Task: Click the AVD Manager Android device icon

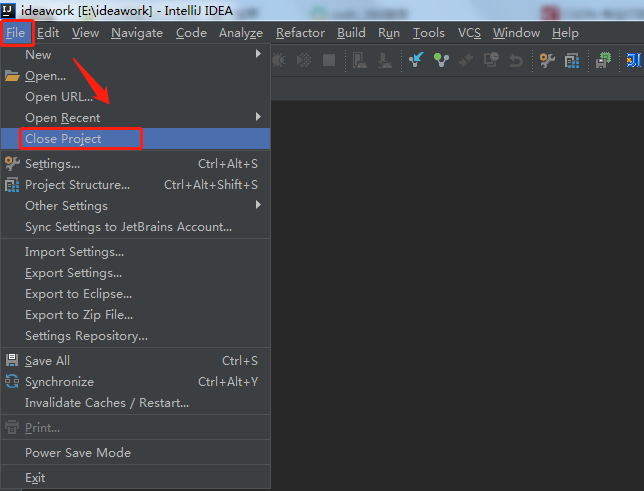Action: pyautogui.click(x=359, y=60)
